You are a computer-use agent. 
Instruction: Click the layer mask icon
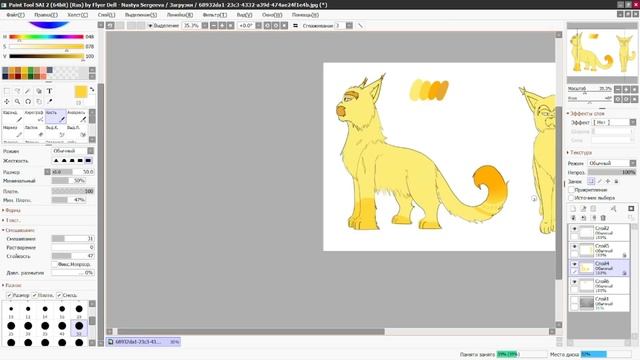point(631,209)
